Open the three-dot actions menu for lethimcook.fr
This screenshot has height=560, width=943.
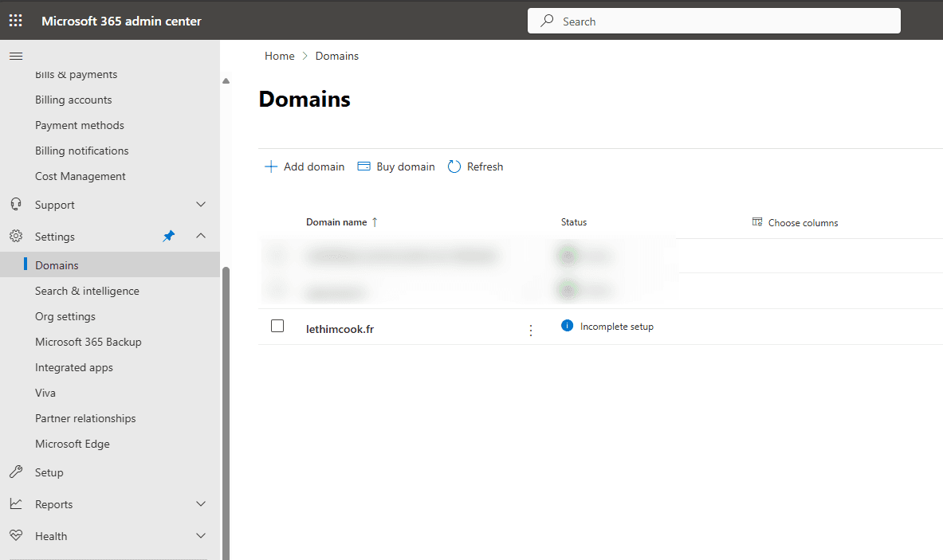click(x=531, y=329)
